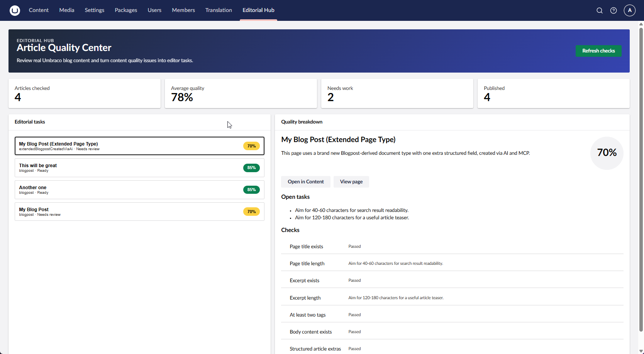Click the Needs work card
The width and height of the screenshot is (644, 354).
pyautogui.click(x=397, y=93)
